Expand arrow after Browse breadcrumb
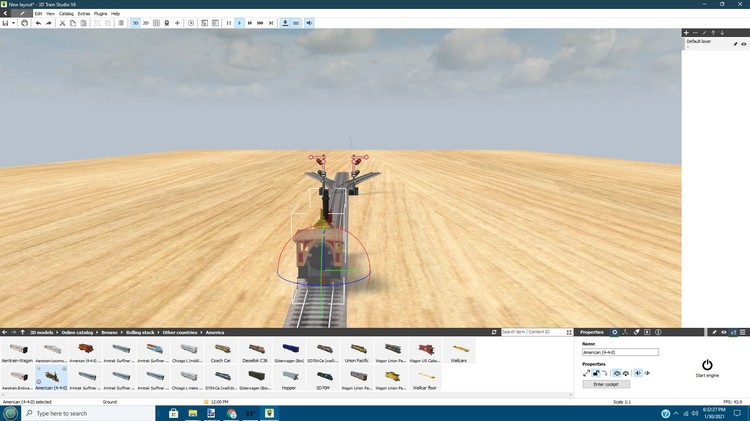 tap(121, 332)
